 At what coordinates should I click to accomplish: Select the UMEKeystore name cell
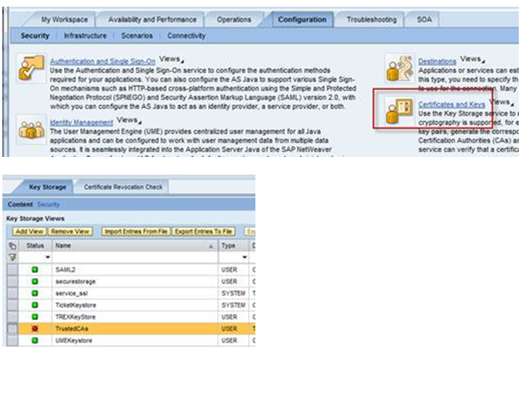(x=135, y=340)
